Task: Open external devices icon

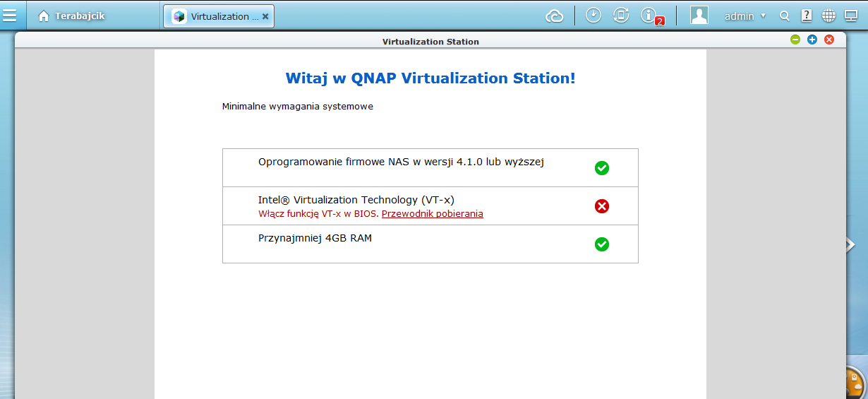Action: [x=621, y=15]
